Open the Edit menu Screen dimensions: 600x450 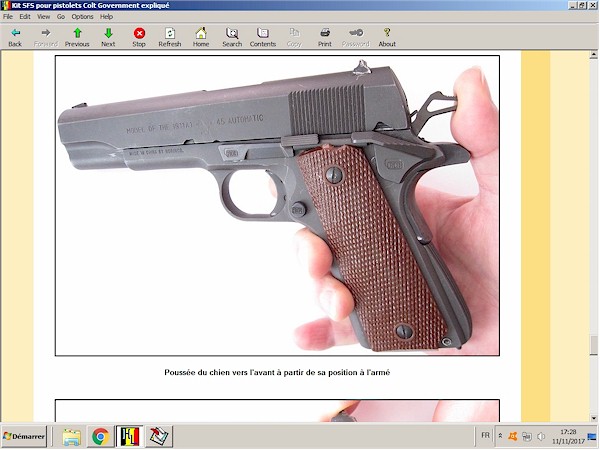click(25, 16)
